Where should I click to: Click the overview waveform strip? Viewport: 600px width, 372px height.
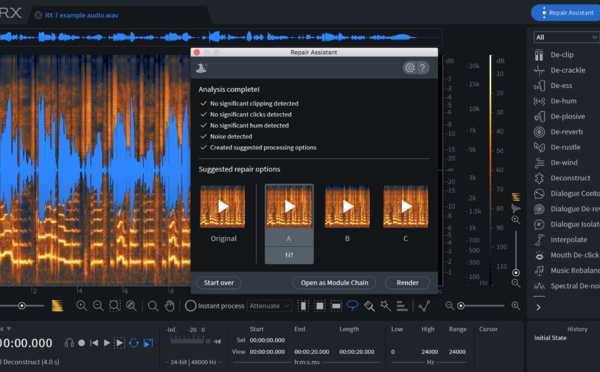pos(221,37)
